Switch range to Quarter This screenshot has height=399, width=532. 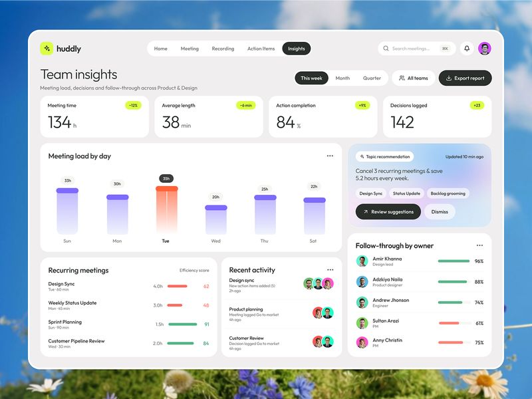click(x=372, y=78)
